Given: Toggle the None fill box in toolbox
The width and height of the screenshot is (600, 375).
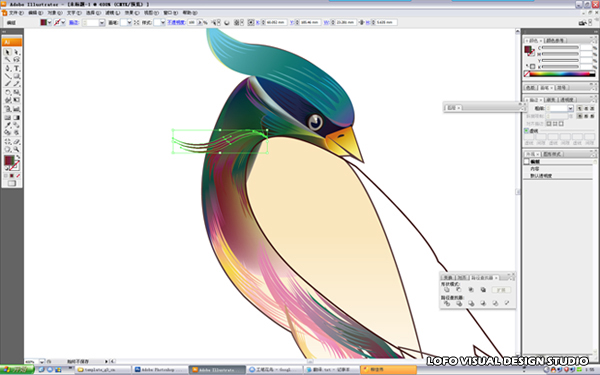Looking at the screenshot, I should click(x=18, y=176).
